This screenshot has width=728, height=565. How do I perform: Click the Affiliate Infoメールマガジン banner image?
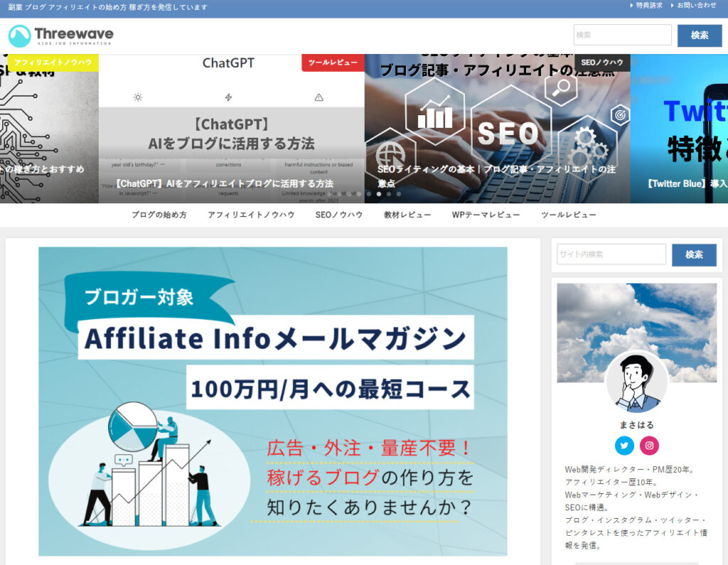click(x=272, y=401)
